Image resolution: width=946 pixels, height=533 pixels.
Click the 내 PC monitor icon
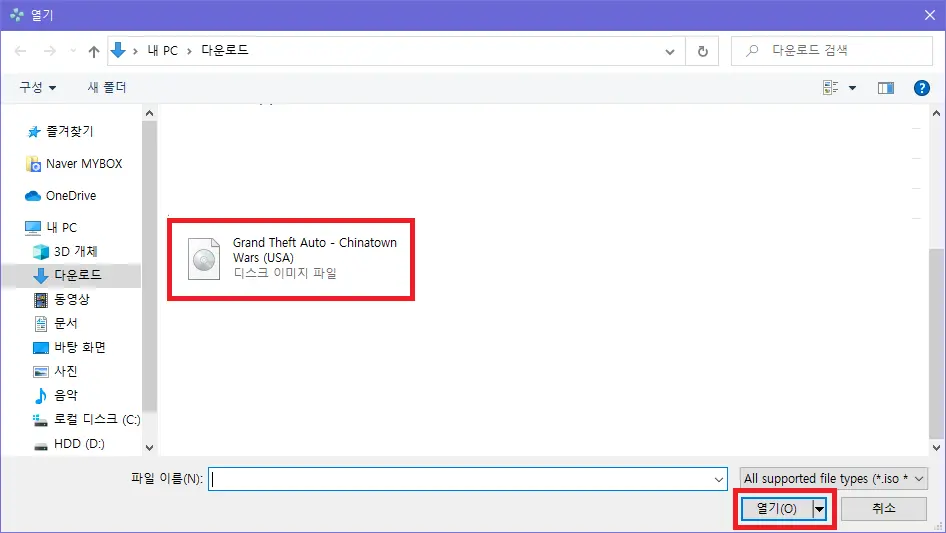click(33, 228)
